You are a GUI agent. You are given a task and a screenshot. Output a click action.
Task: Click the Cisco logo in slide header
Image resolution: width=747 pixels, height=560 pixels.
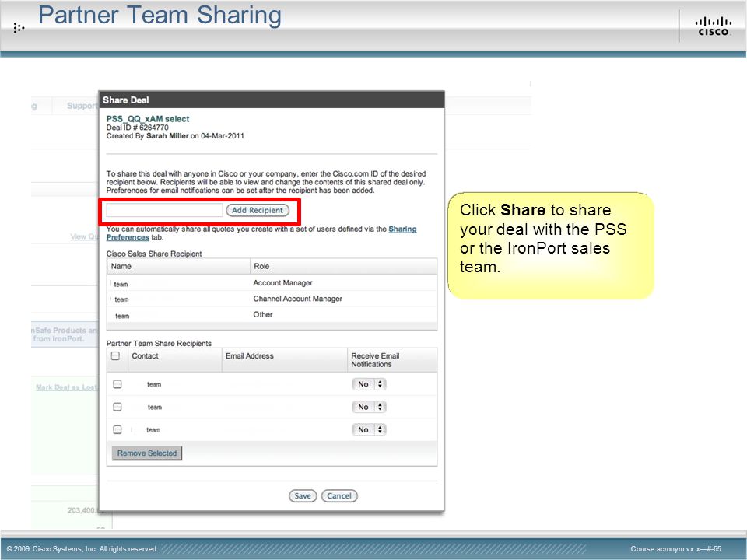click(713, 26)
